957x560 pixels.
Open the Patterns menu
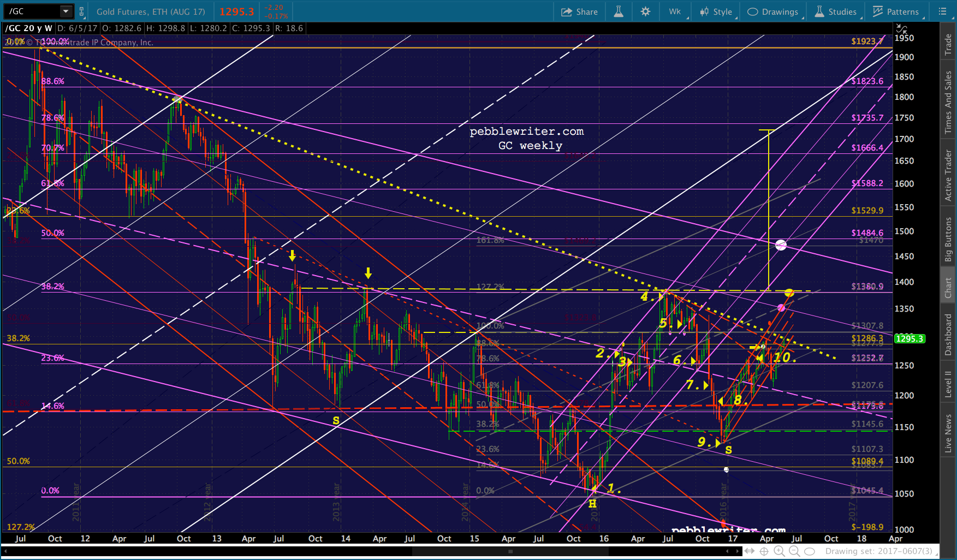point(896,11)
